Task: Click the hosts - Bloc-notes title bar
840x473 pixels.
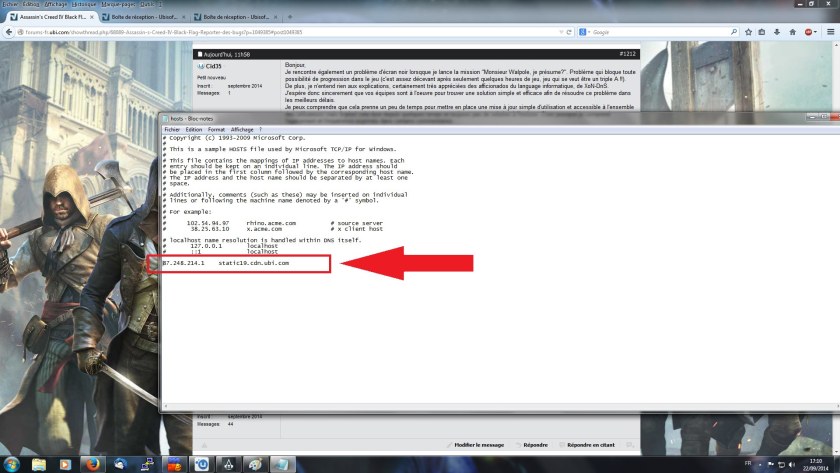Action: tap(482, 118)
